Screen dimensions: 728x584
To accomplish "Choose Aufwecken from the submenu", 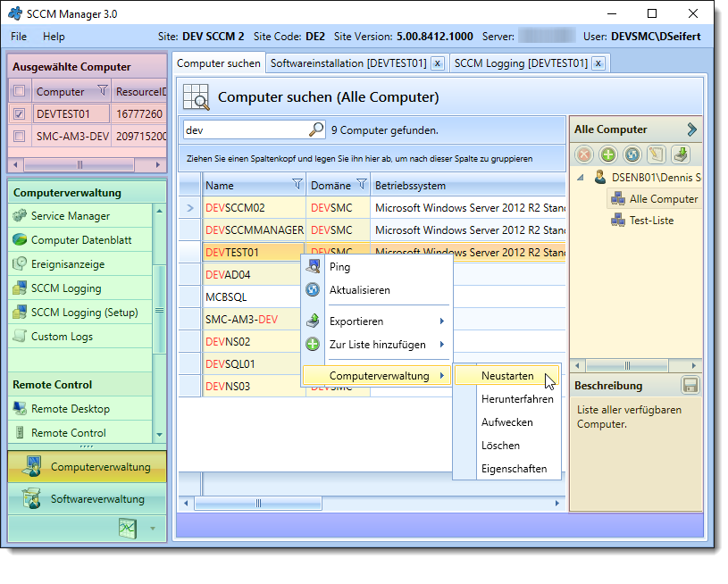I will point(508,422).
